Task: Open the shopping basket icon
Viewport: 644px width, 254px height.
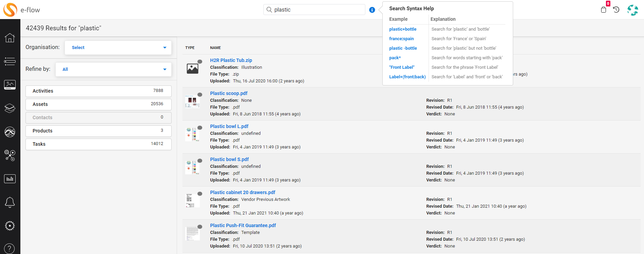Action: click(604, 10)
